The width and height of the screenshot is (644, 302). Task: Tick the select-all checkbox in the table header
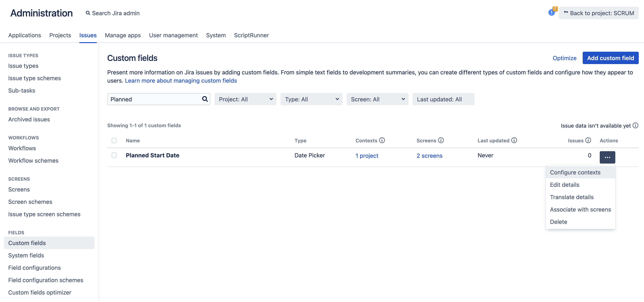(114, 140)
